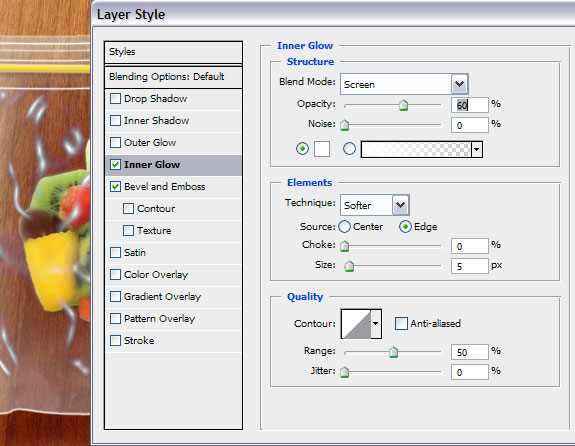
Task: Enable the Anti-aliased checkbox
Action: click(401, 324)
